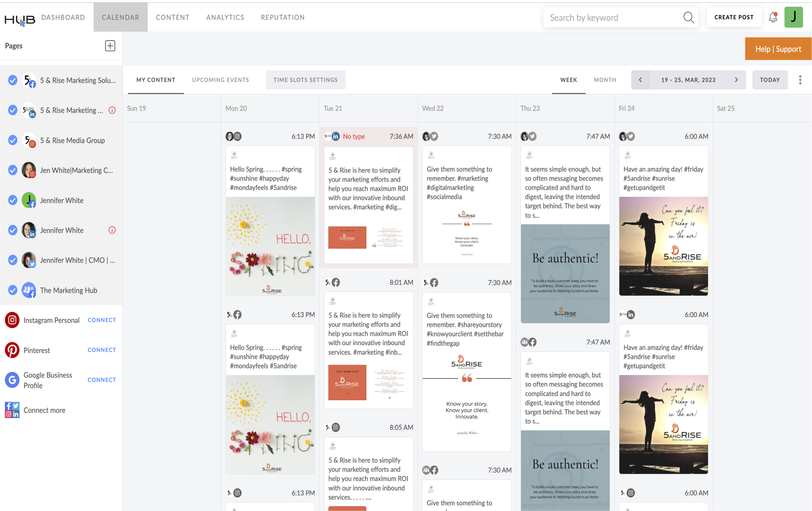Select the Calendar tab
The width and height of the screenshot is (812, 511).
point(120,17)
